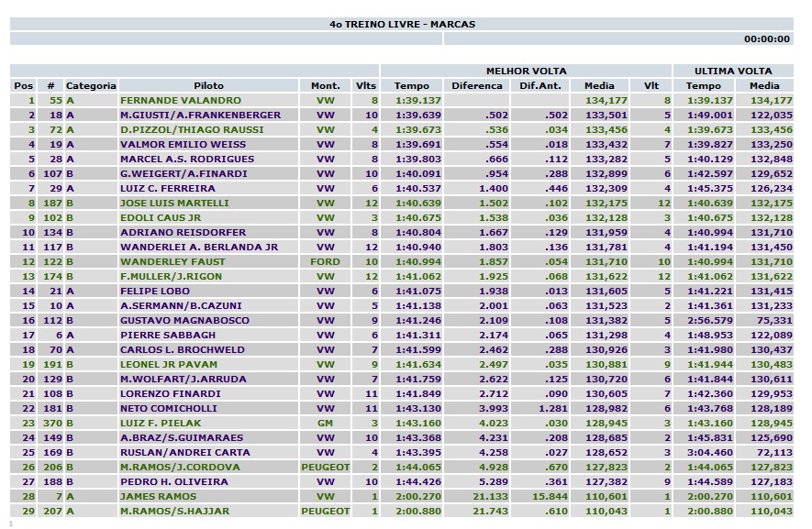This screenshot has height=529, width=812.
Task: Click GM manufacturer in row 23
Action: click(325, 423)
